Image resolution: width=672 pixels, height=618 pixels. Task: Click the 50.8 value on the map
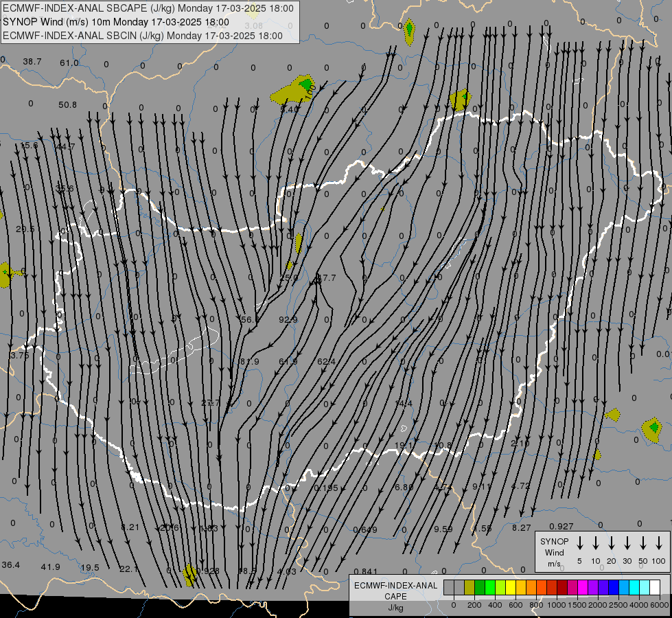[68, 104]
